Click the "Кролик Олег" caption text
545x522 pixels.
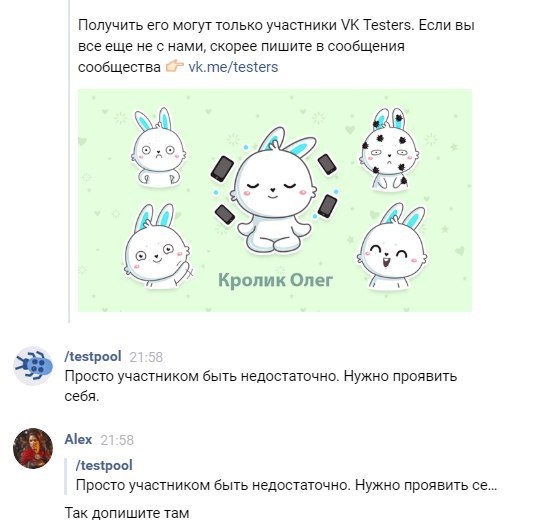pos(275,280)
